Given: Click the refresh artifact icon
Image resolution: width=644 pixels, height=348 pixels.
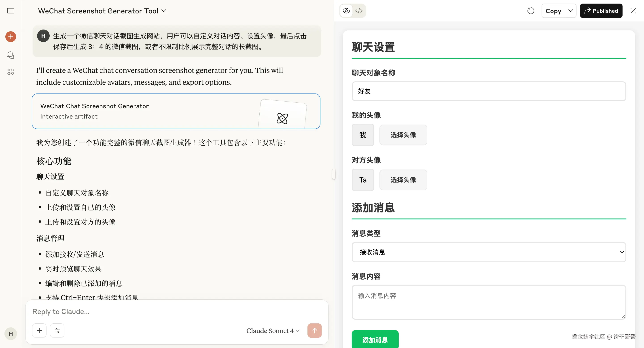Looking at the screenshot, I should pyautogui.click(x=530, y=11).
